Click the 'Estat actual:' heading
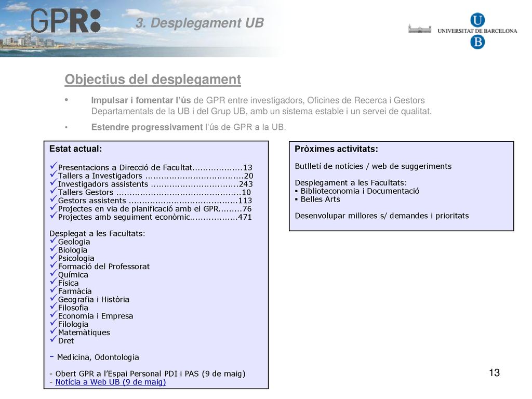532x399 pixels. (76, 149)
